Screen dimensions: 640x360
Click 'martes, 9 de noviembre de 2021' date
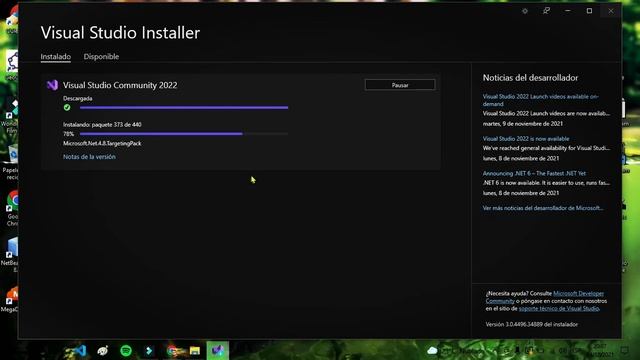click(522, 124)
